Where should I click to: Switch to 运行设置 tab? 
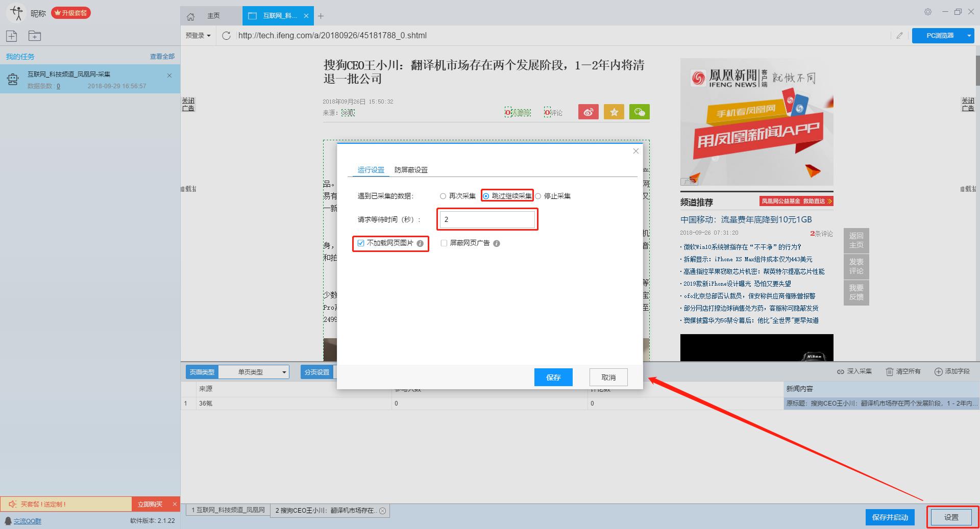pyautogui.click(x=371, y=170)
